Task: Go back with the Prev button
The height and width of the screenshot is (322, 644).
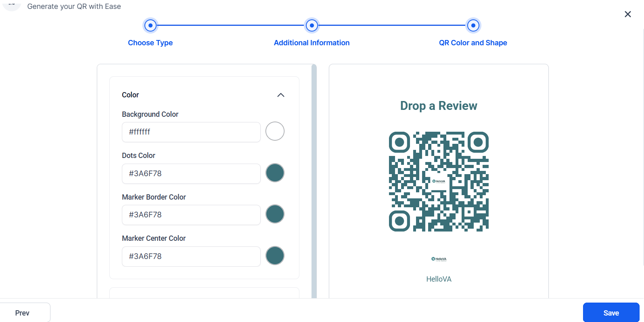Action: [x=23, y=313]
